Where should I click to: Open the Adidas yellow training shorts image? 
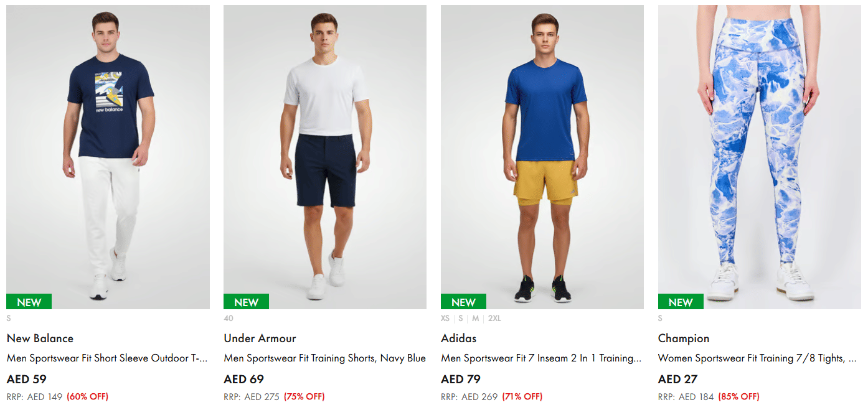542,157
